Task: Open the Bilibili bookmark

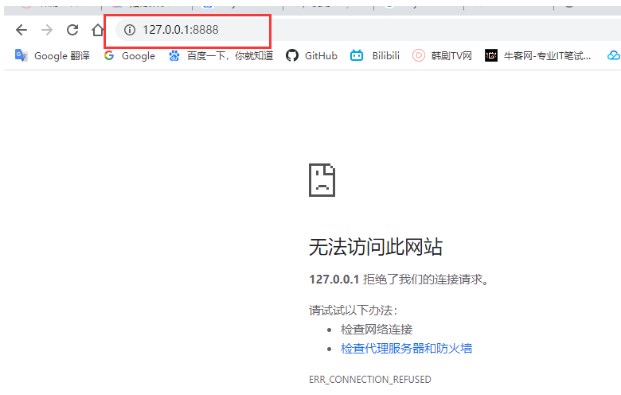Action: (x=375, y=55)
